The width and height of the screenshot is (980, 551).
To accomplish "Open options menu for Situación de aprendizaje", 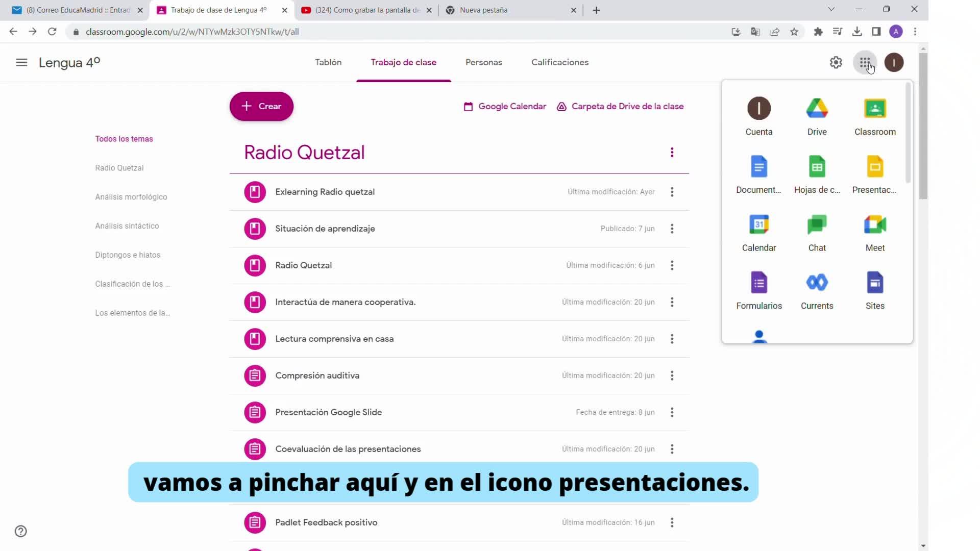I will point(672,229).
